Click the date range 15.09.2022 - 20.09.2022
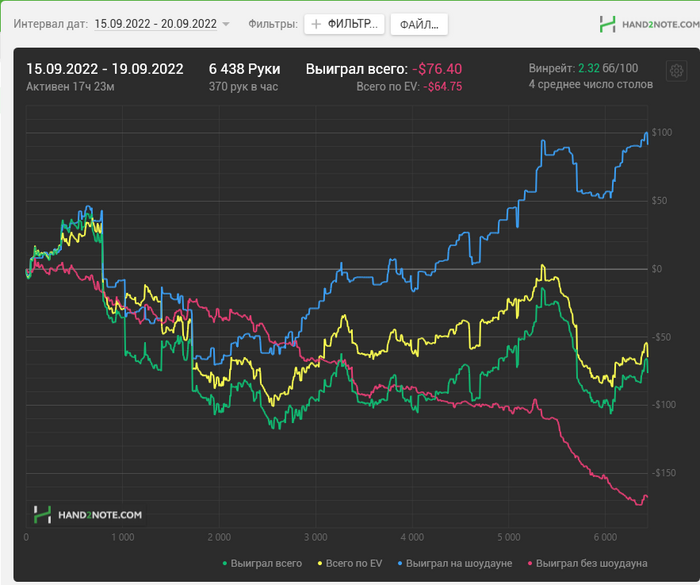Image resolution: width=700 pixels, height=585 pixels. [155, 24]
